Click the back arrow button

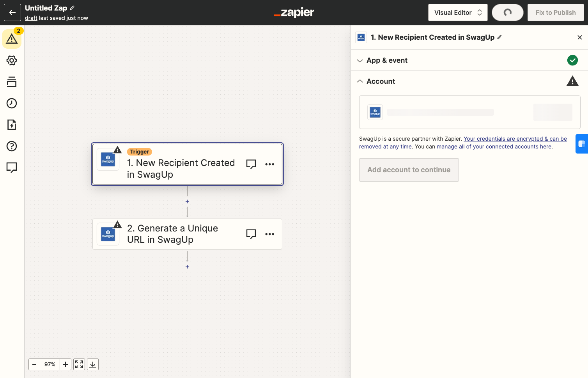coord(12,12)
